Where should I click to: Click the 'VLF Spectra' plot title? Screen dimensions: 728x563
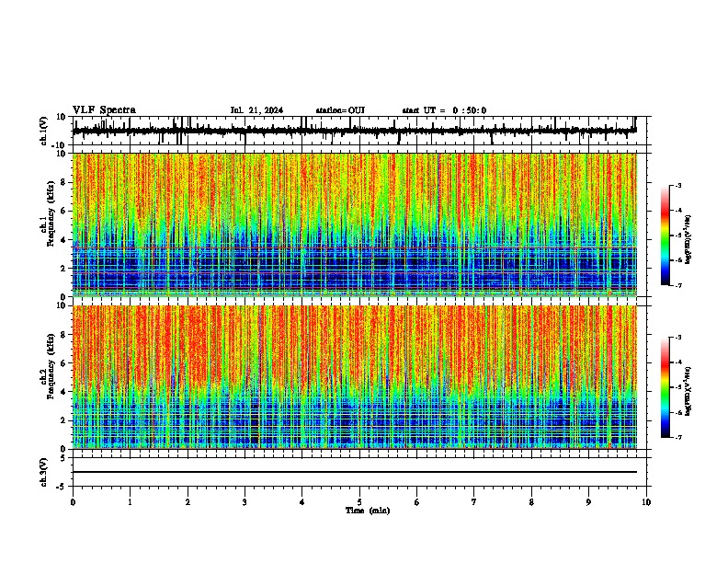coord(104,110)
